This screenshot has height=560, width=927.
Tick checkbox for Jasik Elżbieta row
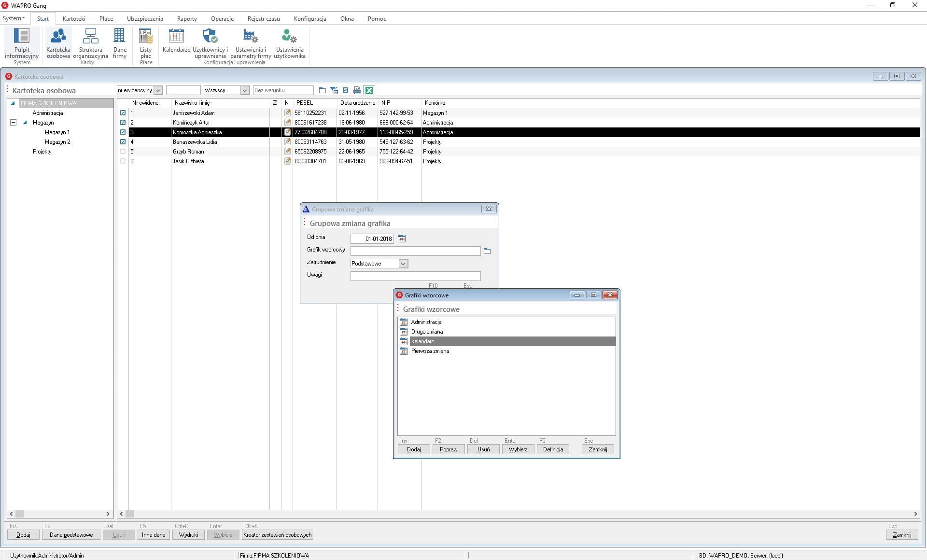pyautogui.click(x=123, y=161)
